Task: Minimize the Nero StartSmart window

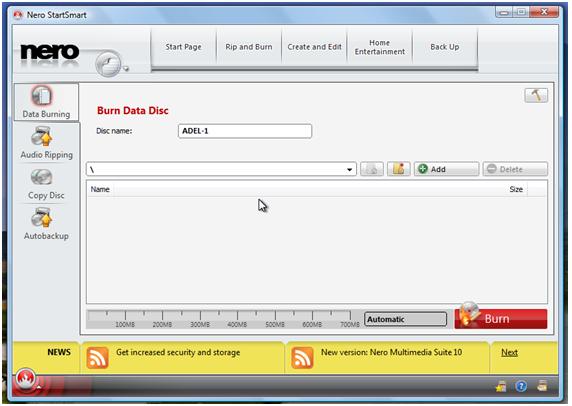Action: pos(504,13)
